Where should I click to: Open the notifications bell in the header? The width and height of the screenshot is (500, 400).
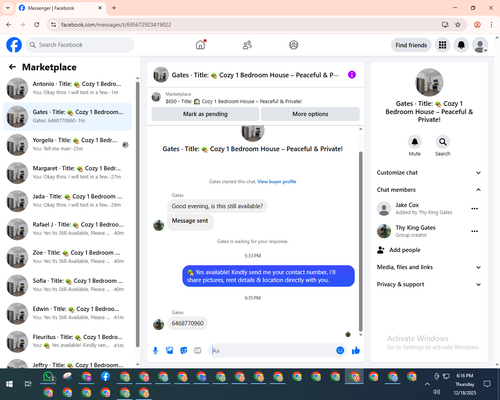(461, 45)
